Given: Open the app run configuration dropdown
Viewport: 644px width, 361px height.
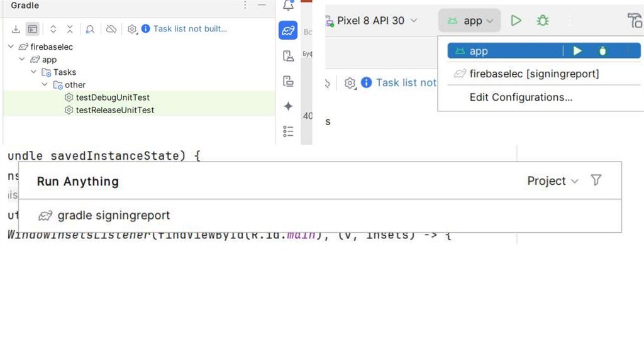Looking at the screenshot, I should tap(469, 21).
